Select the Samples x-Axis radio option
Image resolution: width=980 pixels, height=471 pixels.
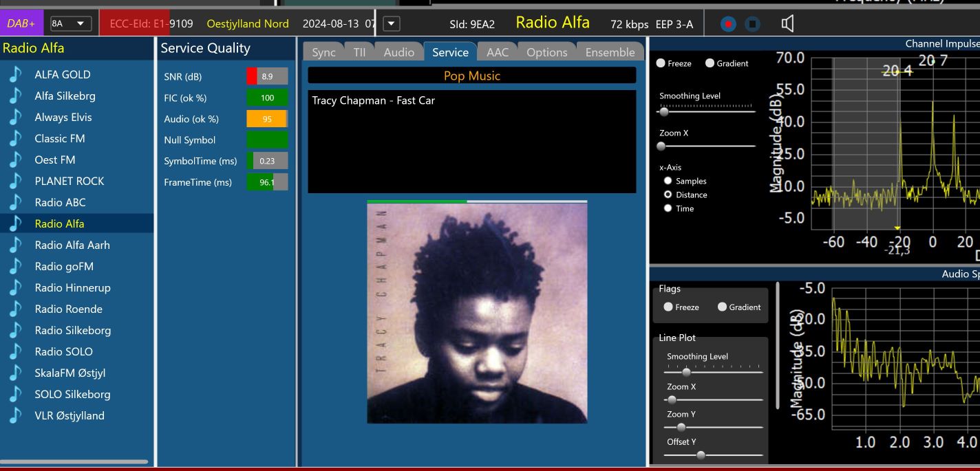(668, 181)
